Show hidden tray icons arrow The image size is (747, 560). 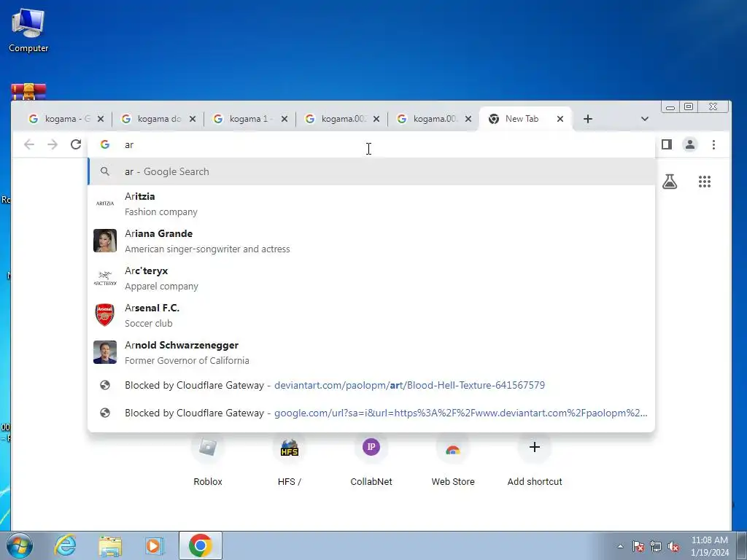click(620, 546)
